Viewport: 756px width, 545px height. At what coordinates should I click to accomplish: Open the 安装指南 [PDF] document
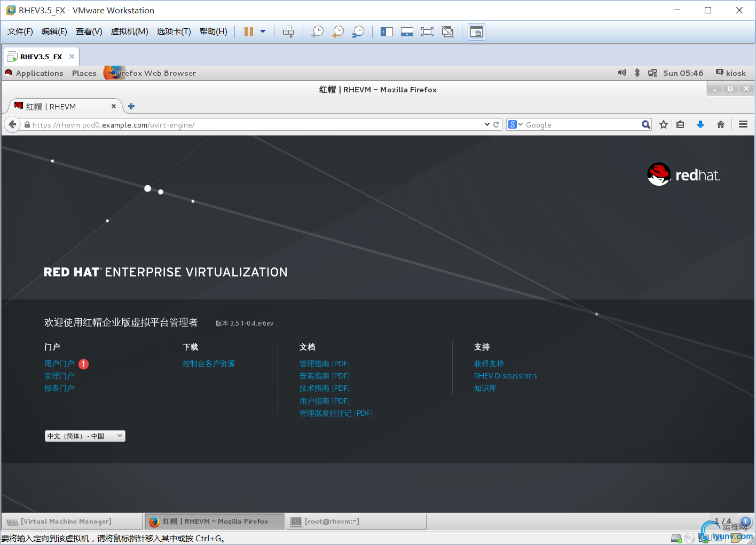point(325,376)
